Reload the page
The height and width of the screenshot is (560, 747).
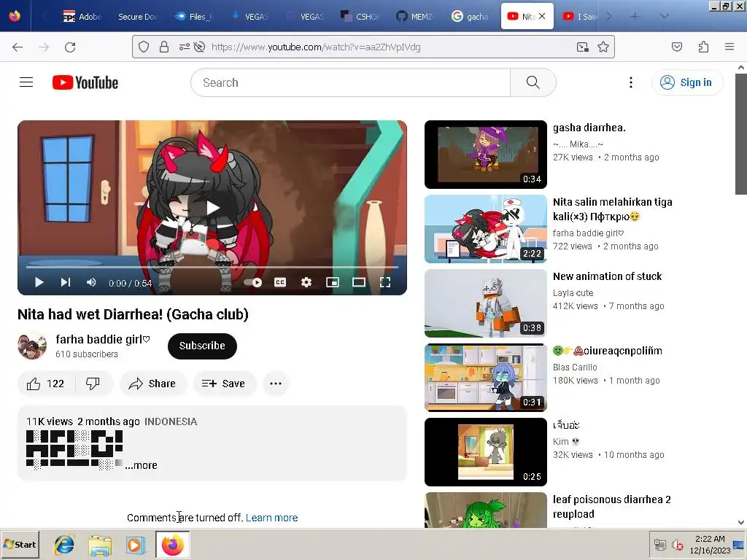[x=70, y=47]
